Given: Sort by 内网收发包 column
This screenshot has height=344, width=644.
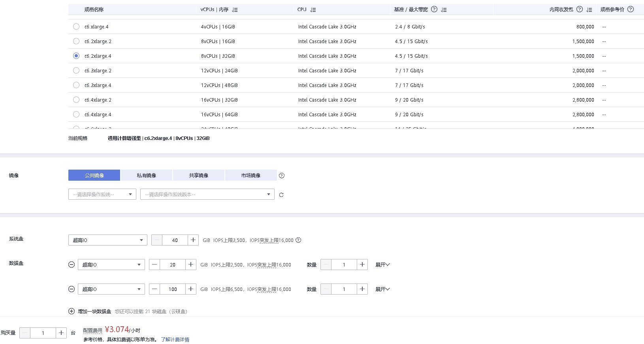Looking at the screenshot, I should [589, 10].
